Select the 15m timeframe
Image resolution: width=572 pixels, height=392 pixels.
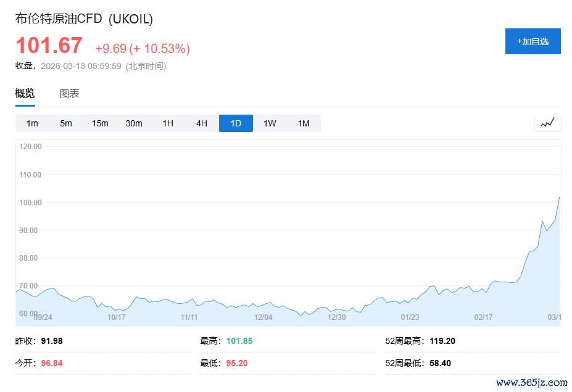click(100, 123)
